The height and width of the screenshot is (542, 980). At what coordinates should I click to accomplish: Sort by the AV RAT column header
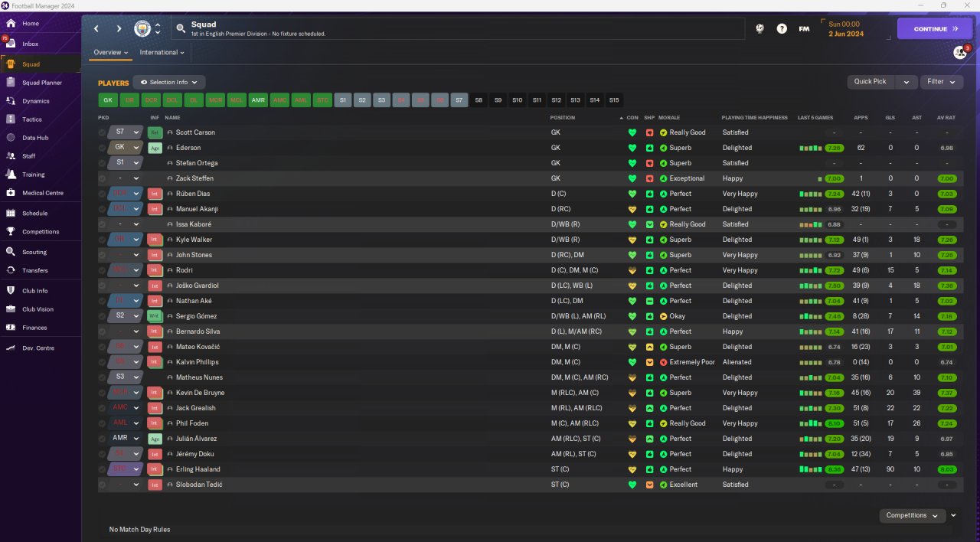coord(946,118)
